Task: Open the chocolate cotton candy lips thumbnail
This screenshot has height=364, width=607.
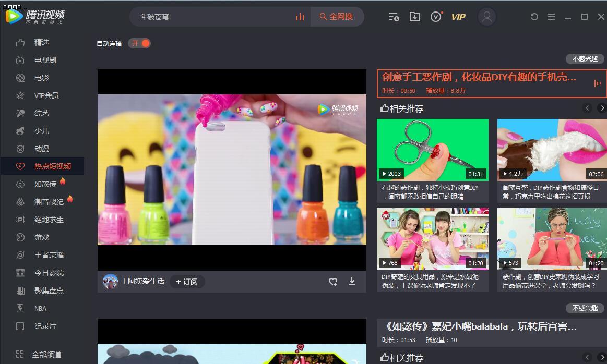Action: 552,150
